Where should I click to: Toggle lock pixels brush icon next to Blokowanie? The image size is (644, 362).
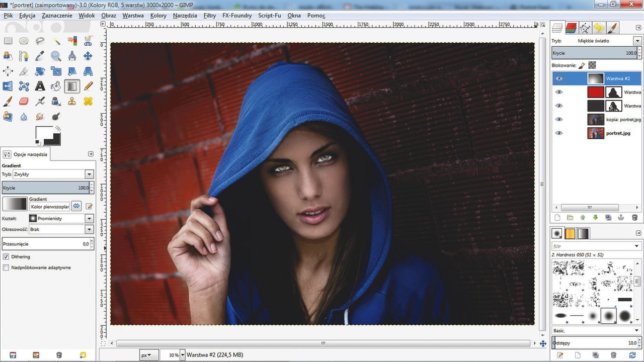point(582,65)
